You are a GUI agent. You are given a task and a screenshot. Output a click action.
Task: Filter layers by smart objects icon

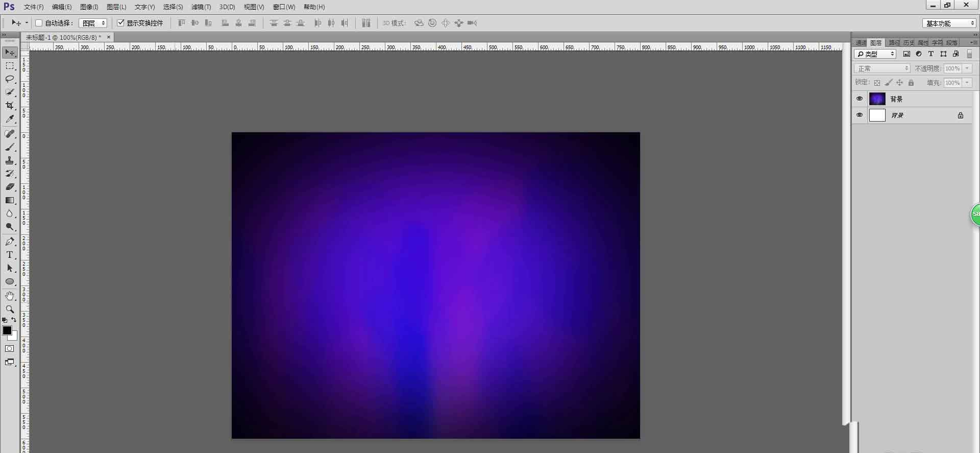955,54
